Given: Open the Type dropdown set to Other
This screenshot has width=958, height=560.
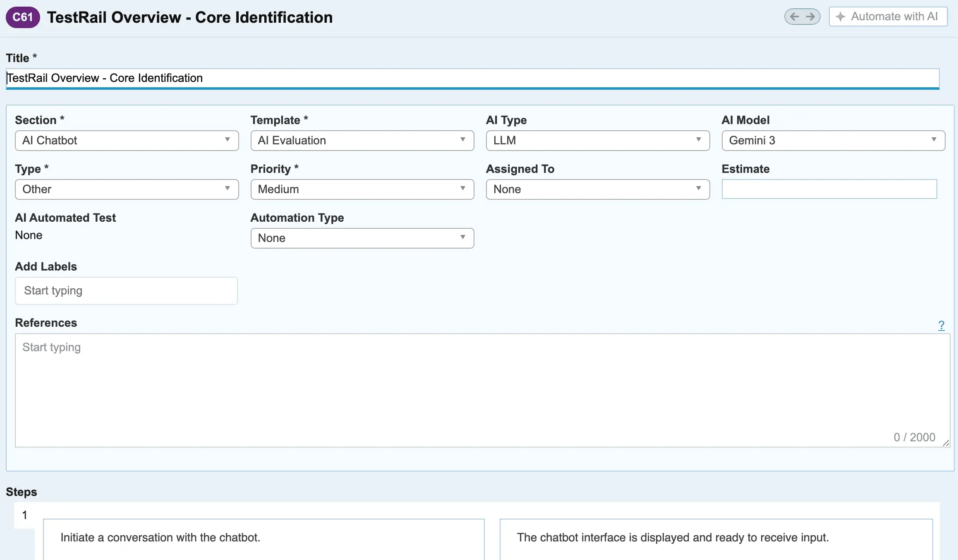Looking at the screenshot, I should pos(127,189).
